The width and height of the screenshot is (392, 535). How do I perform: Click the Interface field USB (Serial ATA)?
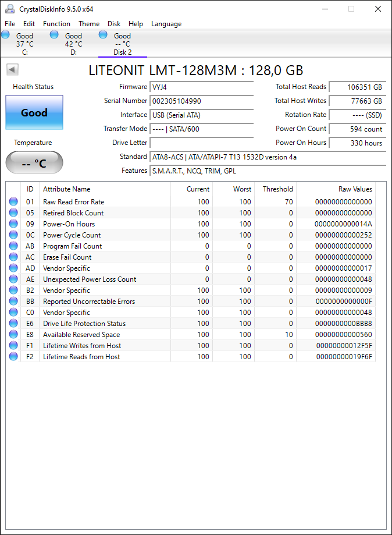pyautogui.click(x=201, y=115)
